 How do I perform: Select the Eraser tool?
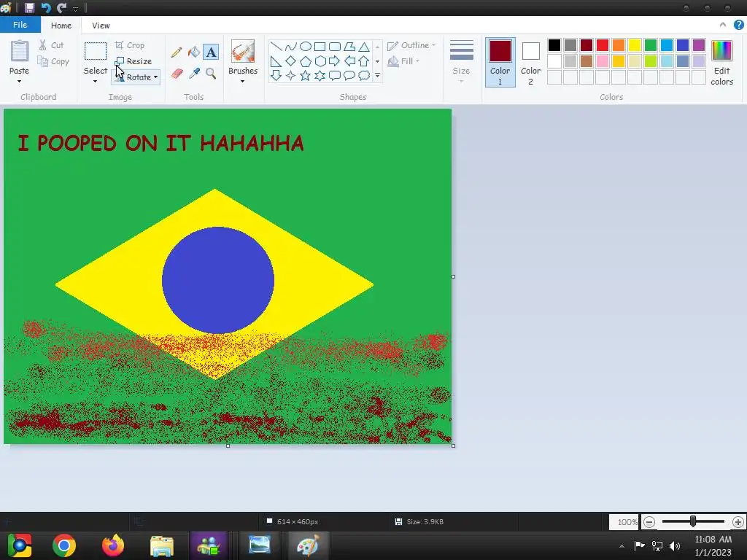(177, 74)
